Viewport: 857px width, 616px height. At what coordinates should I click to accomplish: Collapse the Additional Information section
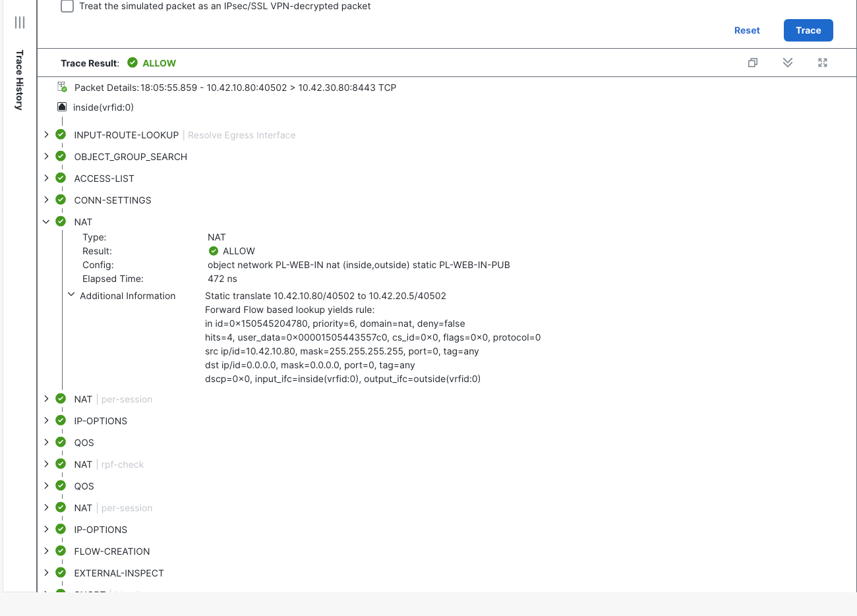[71, 295]
